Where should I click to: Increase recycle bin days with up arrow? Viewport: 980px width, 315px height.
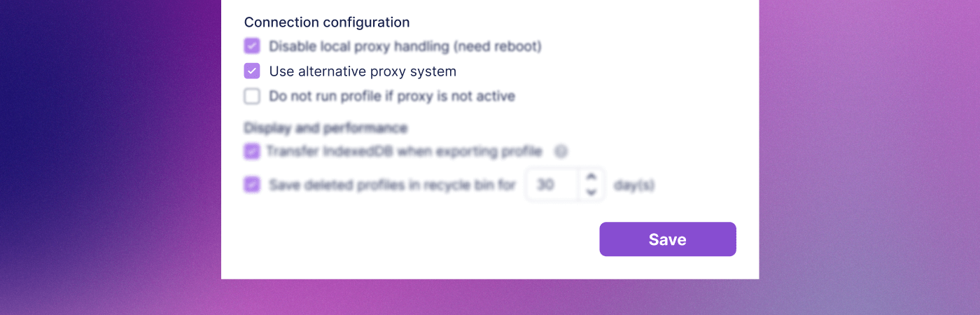point(591,177)
